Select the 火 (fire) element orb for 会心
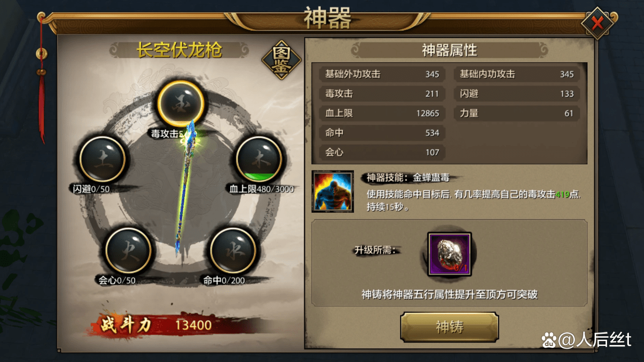Image resolution: width=644 pixels, height=362 pixels. point(128,251)
